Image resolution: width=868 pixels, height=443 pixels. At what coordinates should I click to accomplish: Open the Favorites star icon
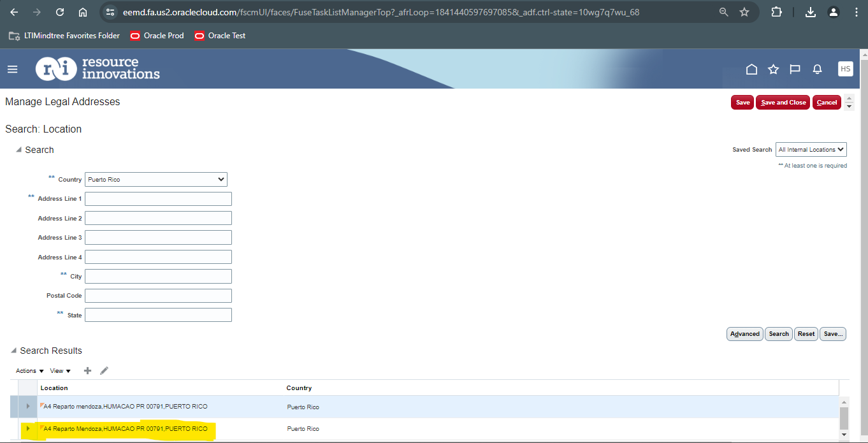pos(773,69)
